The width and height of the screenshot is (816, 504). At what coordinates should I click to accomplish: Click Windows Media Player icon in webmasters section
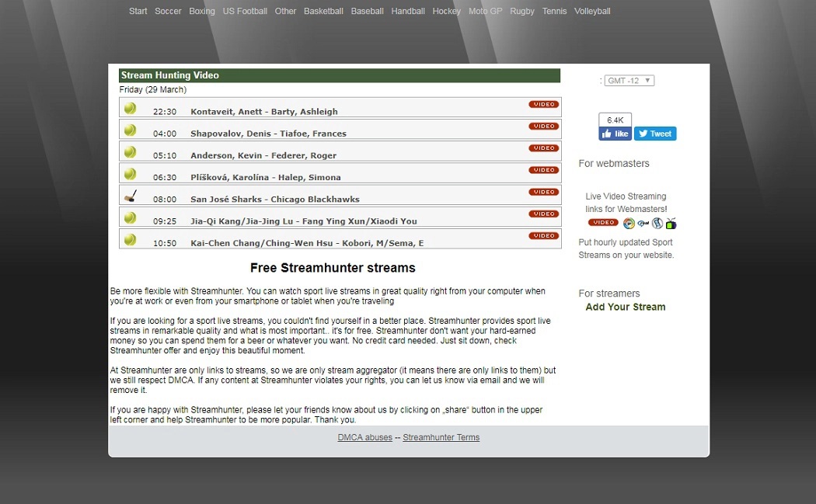(x=629, y=224)
